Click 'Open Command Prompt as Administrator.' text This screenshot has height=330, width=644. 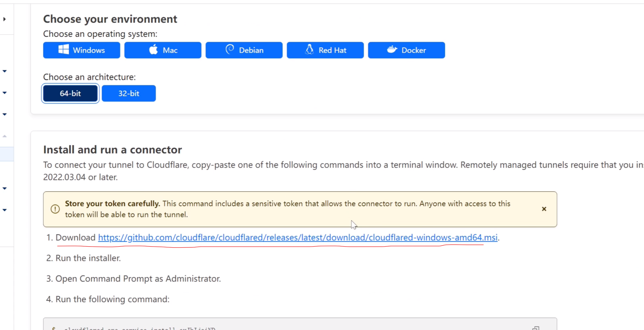click(138, 279)
